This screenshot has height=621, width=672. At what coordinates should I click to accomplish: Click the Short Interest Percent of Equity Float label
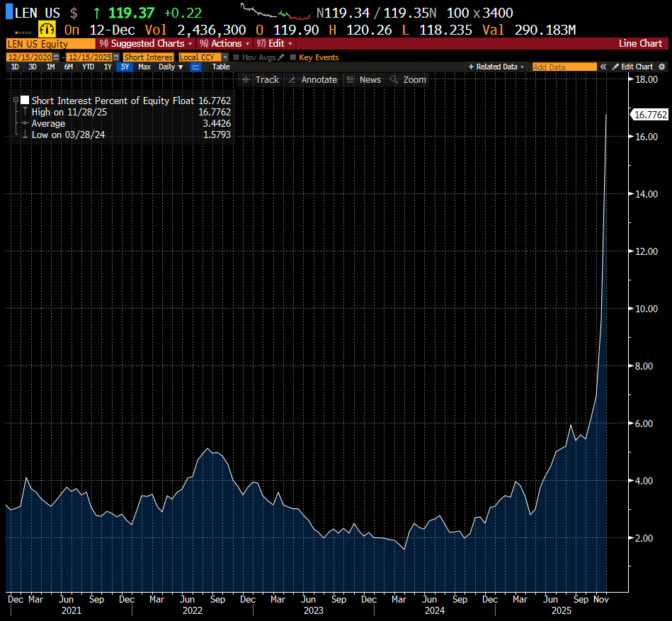[113, 101]
